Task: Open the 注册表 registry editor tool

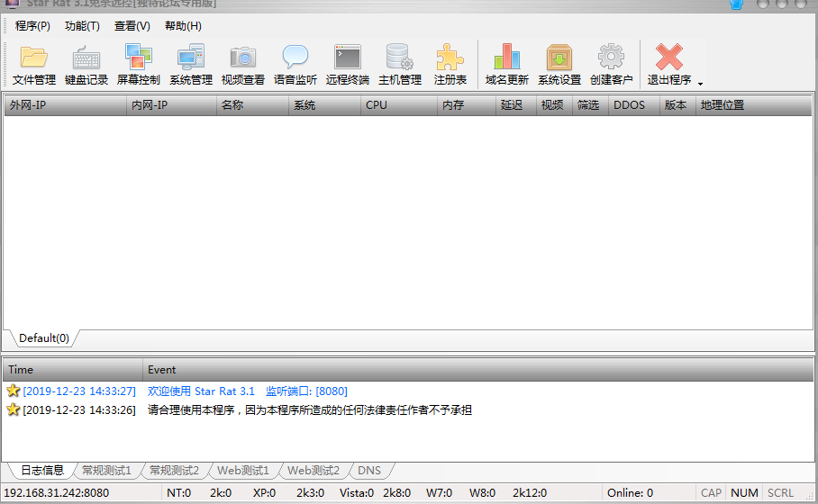Action: tap(450, 65)
